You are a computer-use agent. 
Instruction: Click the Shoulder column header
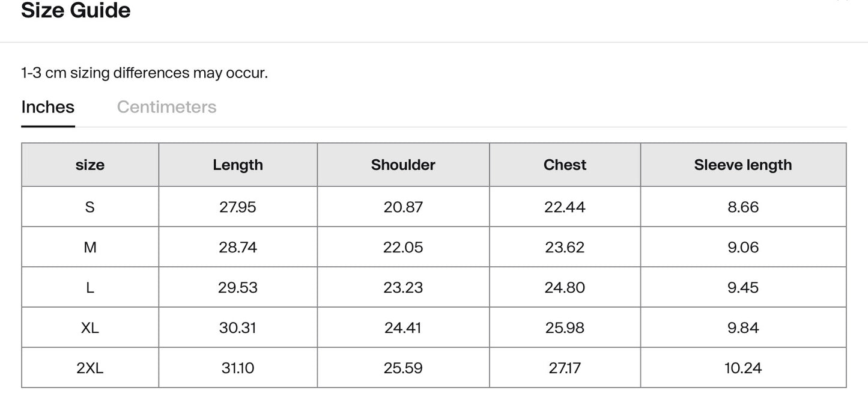[x=403, y=165]
